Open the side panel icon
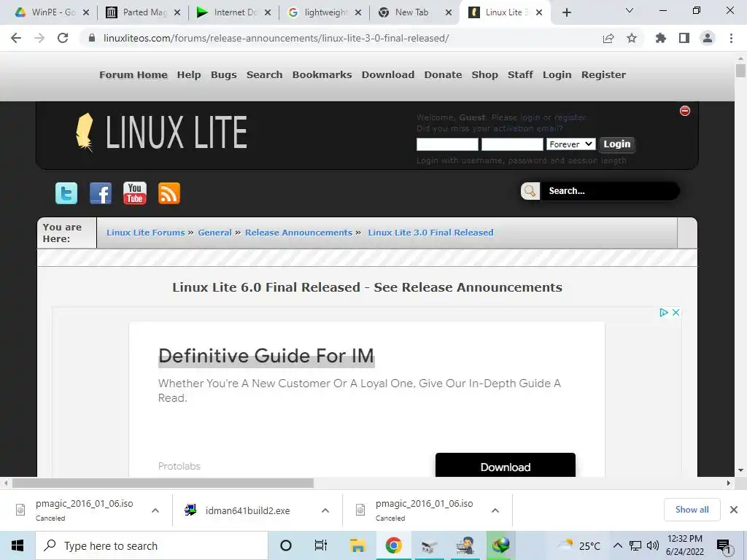This screenshot has width=747, height=560. [684, 38]
